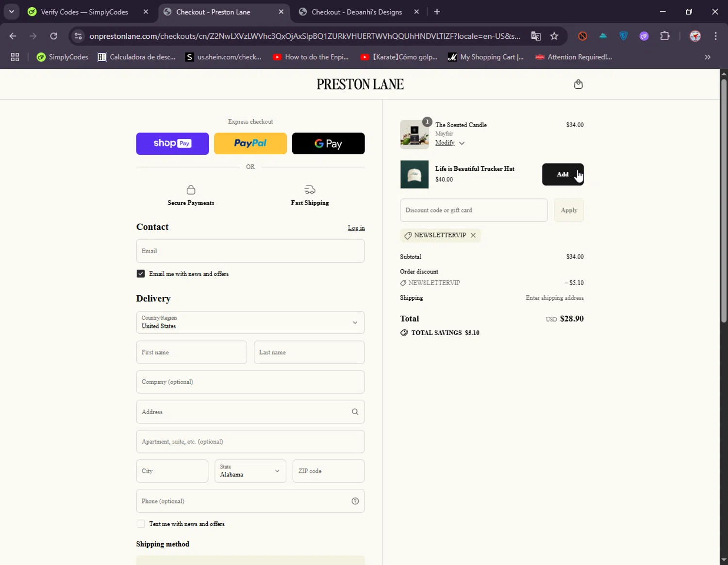Show more bookmarks chevron

708,57
